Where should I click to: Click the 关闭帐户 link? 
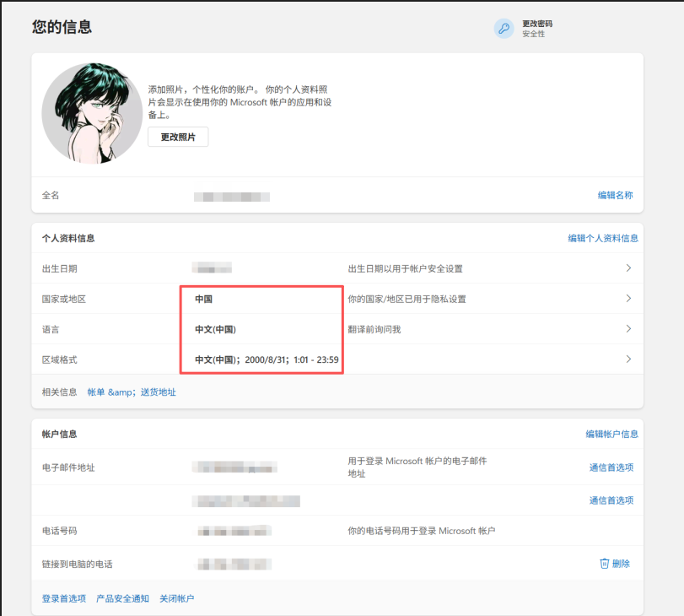coord(176,598)
